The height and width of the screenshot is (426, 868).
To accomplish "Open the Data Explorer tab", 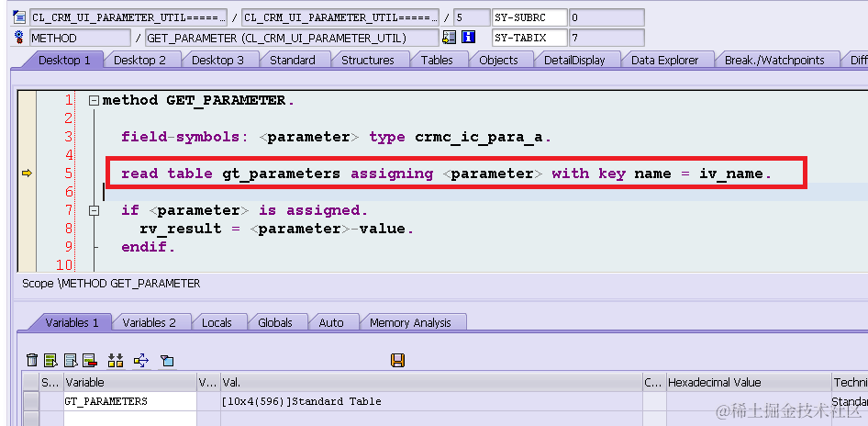I will pos(665,60).
